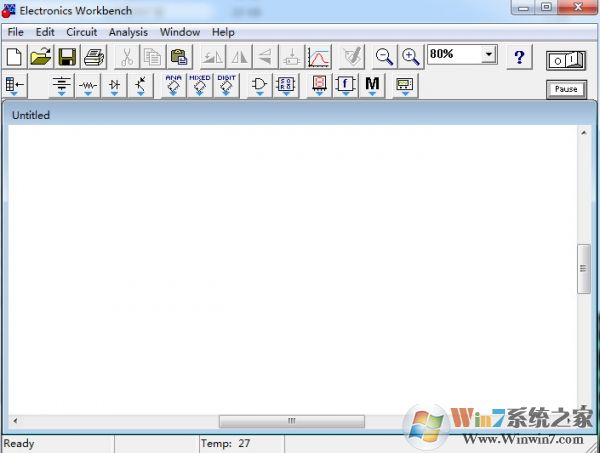The height and width of the screenshot is (453, 600).
Task: Expand the 80% zoom dropdown
Action: (x=489, y=54)
